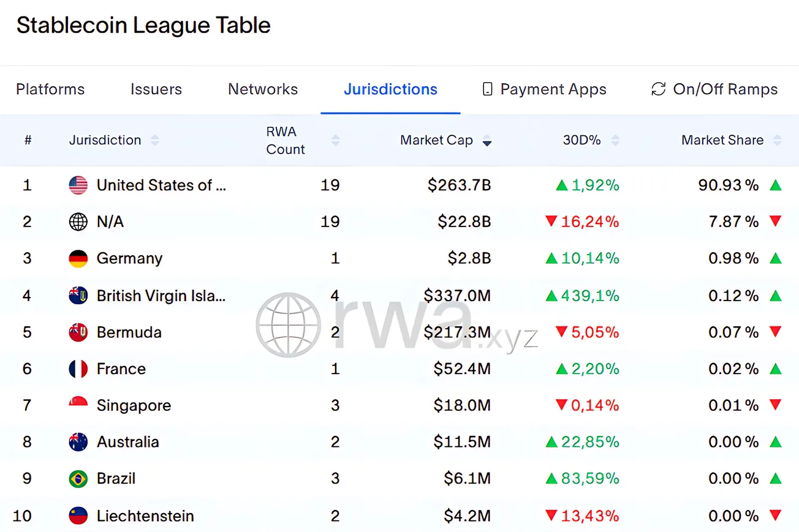
Task: Open the Singapore jurisdiction row link
Action: pyautogui.click(x=134, y=405)
